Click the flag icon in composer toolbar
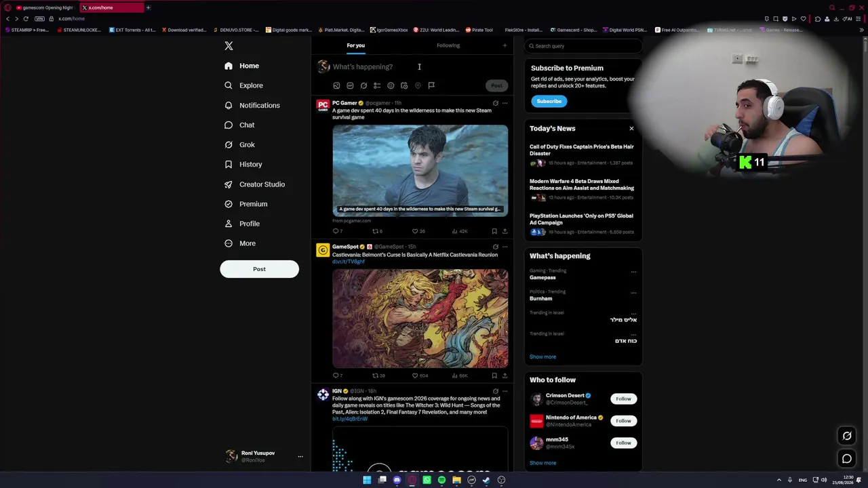 431,85
